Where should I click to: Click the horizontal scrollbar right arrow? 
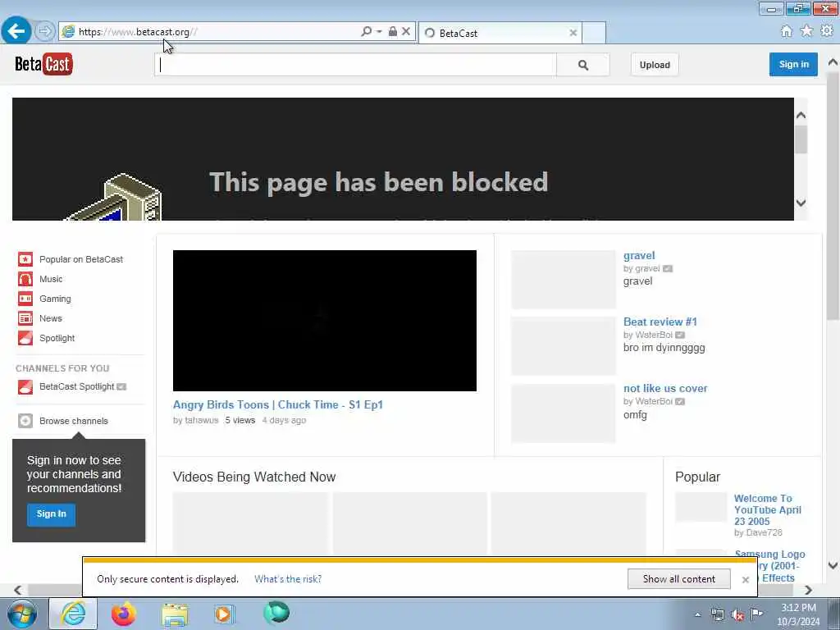coord(808,590)
